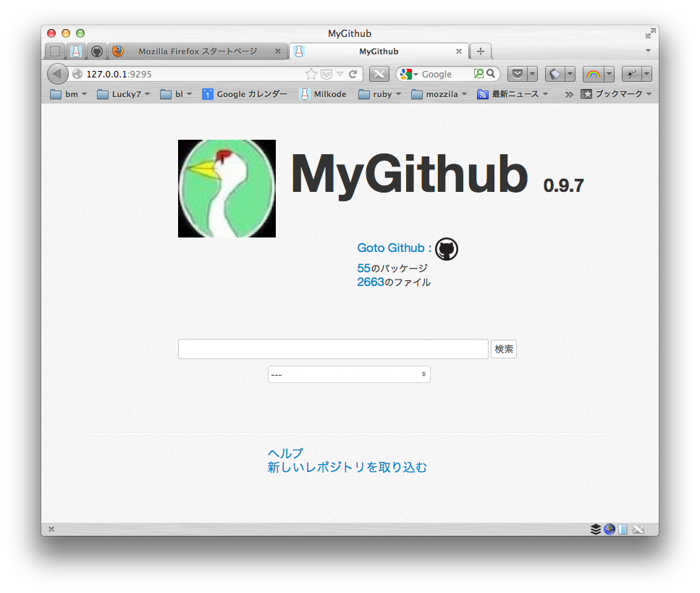
Task: Click the 2663 files count link
Action: [371, 282]
